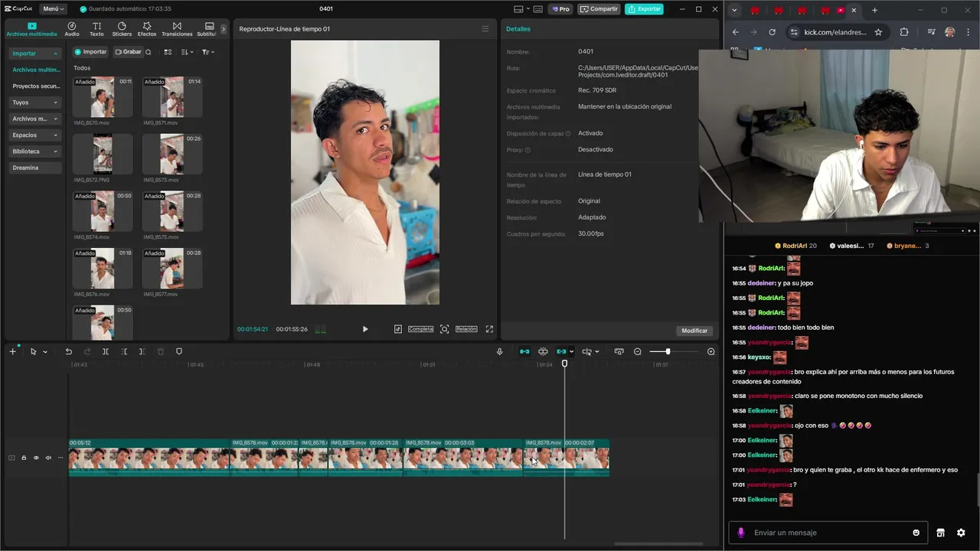Open the Transiciones tab

177,30
